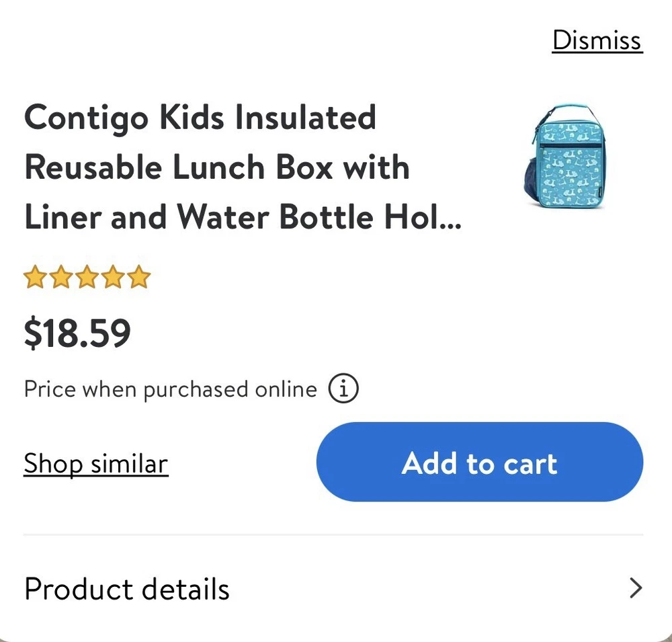Click the word "similar" in Shop similar
This screenshot has width=672, height=642.
(x=129, y=464)
